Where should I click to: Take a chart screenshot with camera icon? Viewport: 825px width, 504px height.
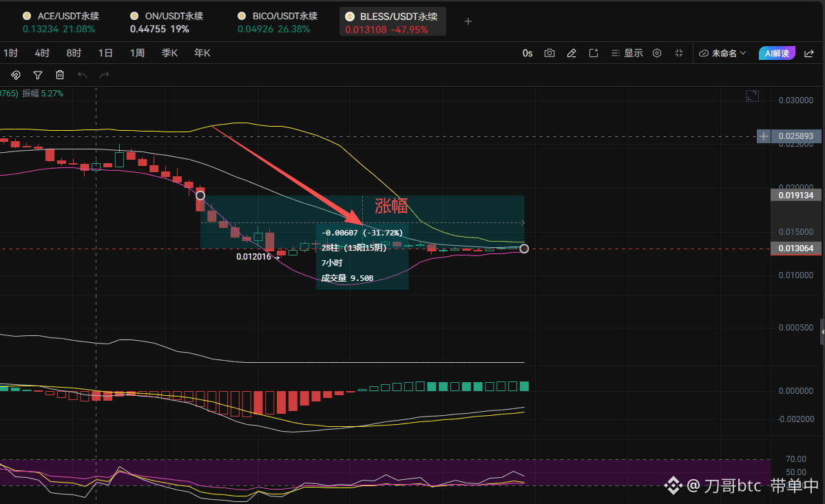(550, 53)
